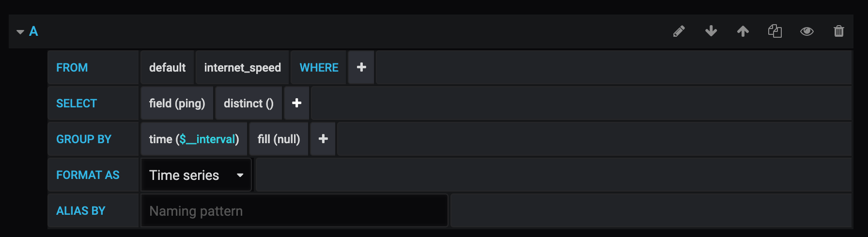Add a WHERE condition with plus button
Image resolution: width=868 pixels, height=237 pixels.
[361, 68]
